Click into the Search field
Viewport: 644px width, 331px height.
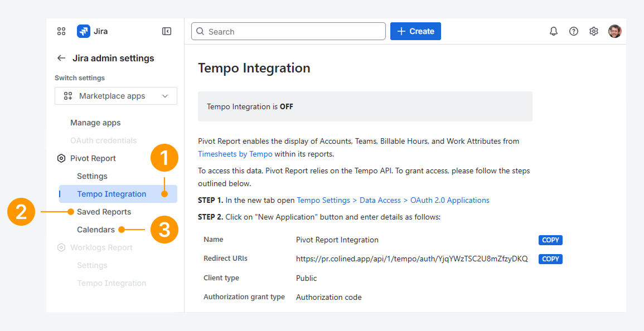click(288, 31)
